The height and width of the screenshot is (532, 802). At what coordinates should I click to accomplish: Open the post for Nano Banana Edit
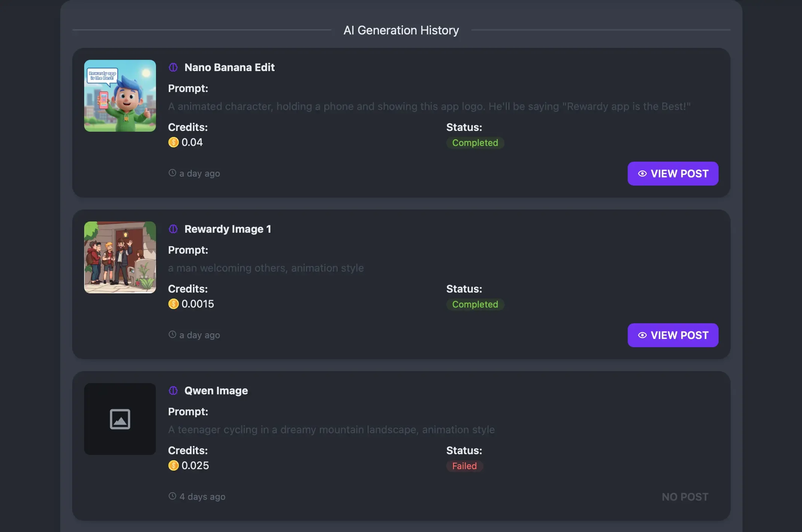point(673,174)
